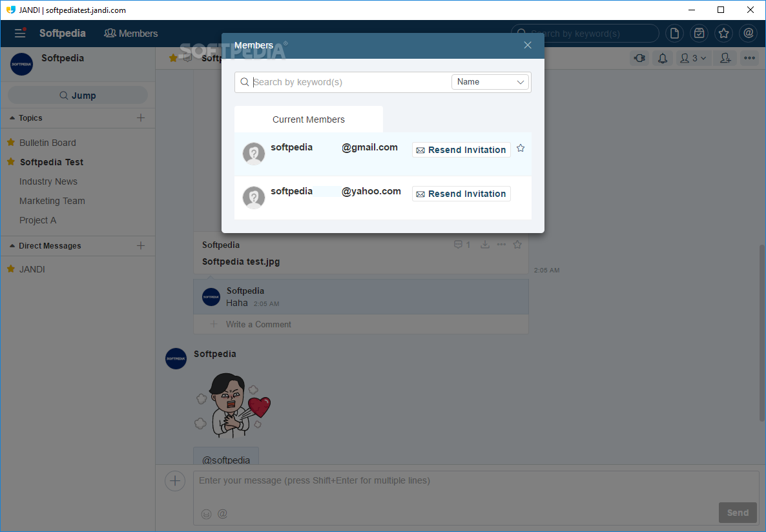This screenshot has height=532, width=766.
Task: Open comments icon on Softpedia test.jpg
Action: pyautogui.click(x=462, y=245)
